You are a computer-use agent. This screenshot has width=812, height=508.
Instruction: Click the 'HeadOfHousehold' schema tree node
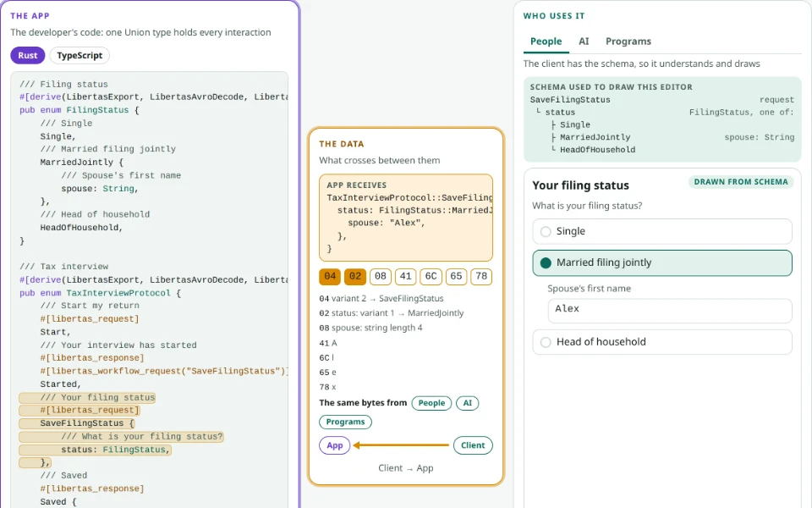tap(598, 149)
